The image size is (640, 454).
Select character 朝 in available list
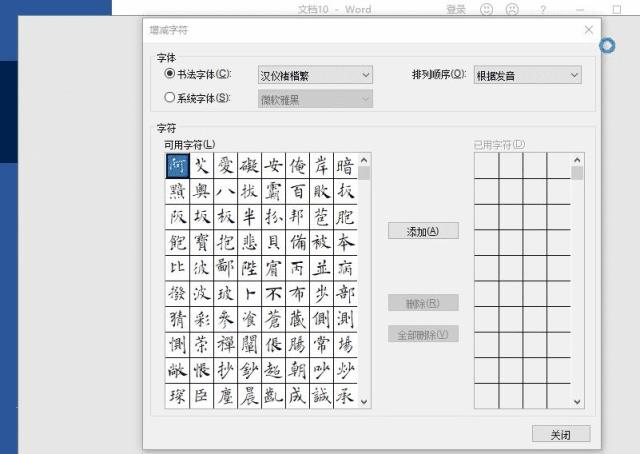point(298,370)
